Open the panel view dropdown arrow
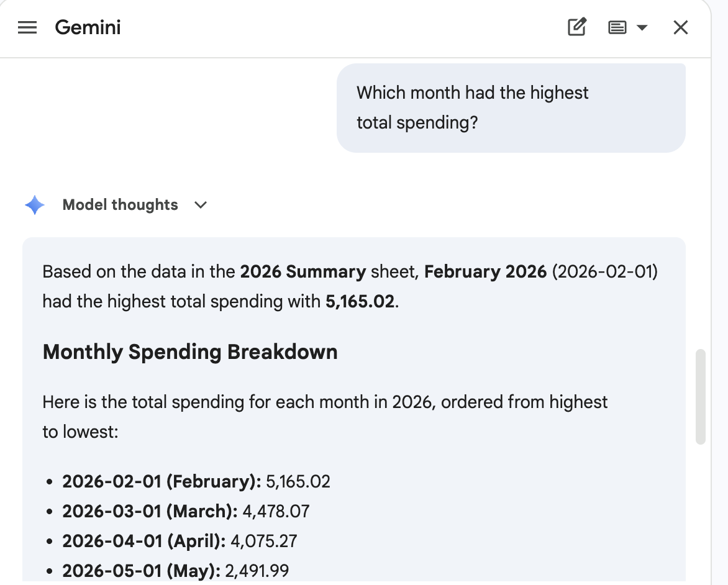728x585 pixels. 642,27
